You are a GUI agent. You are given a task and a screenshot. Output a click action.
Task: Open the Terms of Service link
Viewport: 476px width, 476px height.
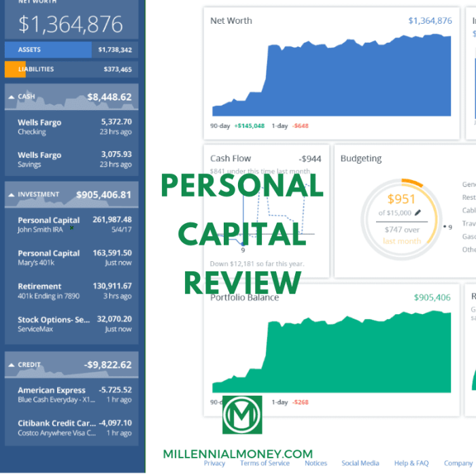pos(265,463)
